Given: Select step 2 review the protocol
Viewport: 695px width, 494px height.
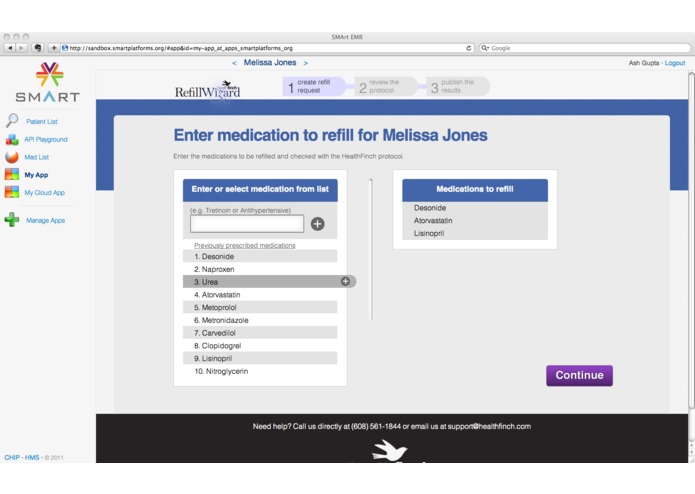Looking at the screenshot, I should coord(385,86).
